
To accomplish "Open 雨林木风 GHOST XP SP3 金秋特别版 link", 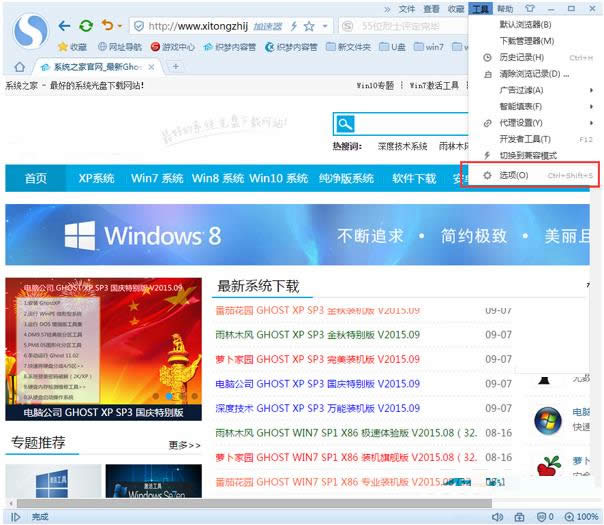I will click(317, 335).
